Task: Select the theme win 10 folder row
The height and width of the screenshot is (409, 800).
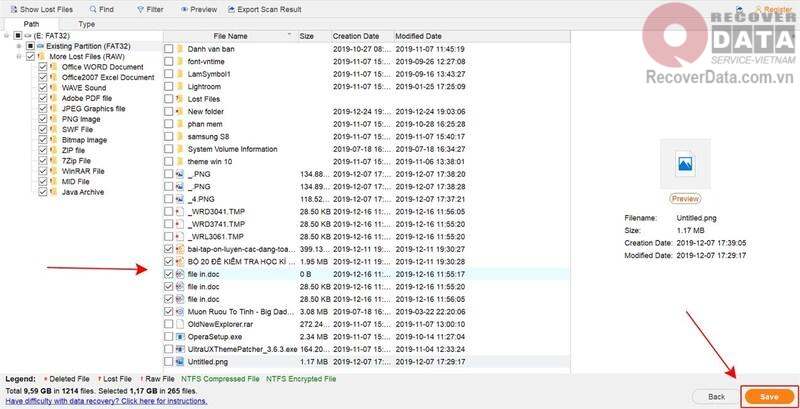Action: click(366, 162)
